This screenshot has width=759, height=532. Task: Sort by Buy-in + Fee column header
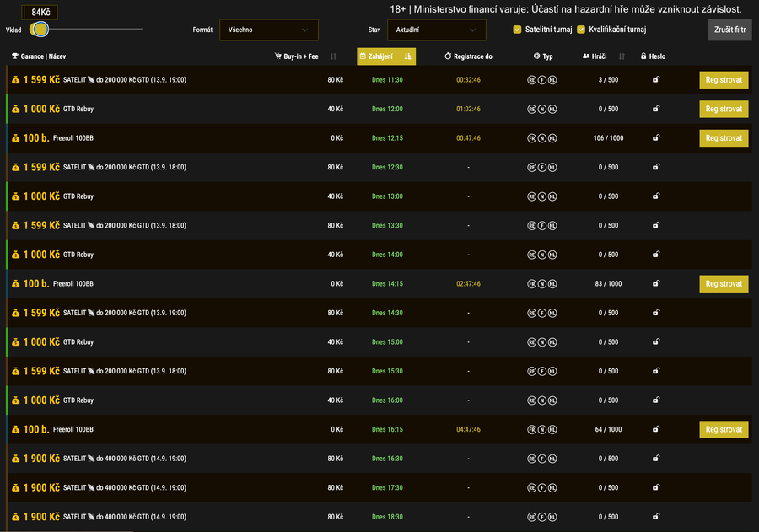[296, 56]
